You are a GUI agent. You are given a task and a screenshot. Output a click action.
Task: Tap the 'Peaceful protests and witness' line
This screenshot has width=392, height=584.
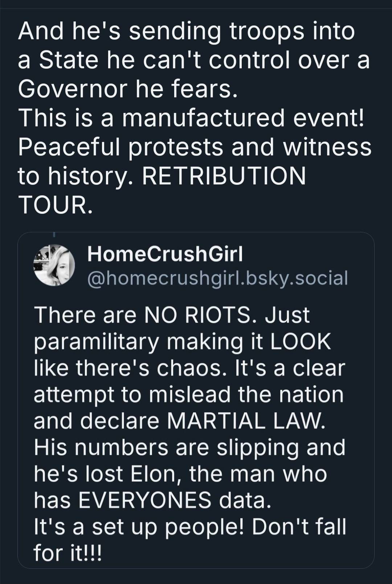pyautogui.click(x=195, y=147)
